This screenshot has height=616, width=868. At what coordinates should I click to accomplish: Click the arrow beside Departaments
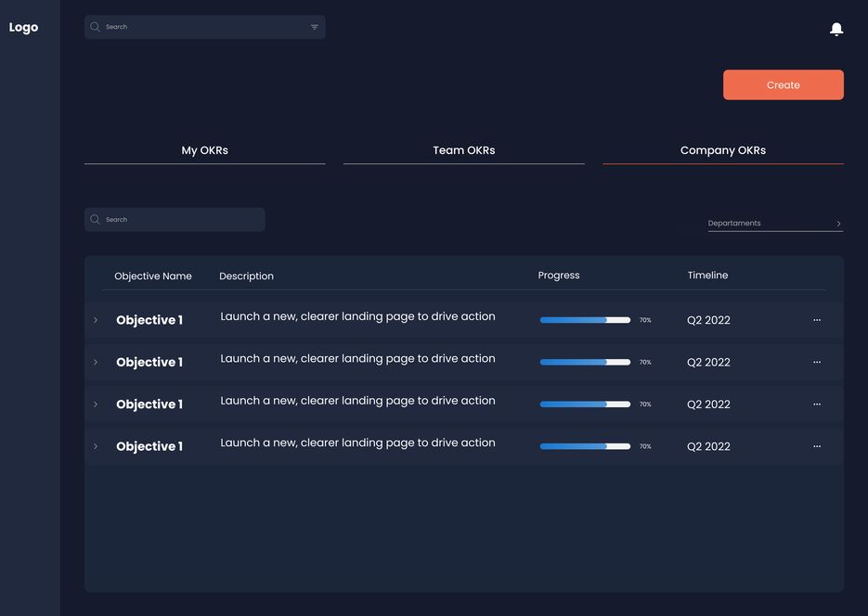(x=838, y=224)
